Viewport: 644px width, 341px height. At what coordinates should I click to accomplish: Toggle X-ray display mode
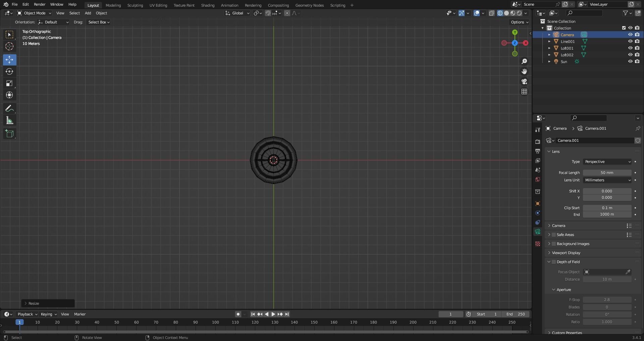(491, 13)
